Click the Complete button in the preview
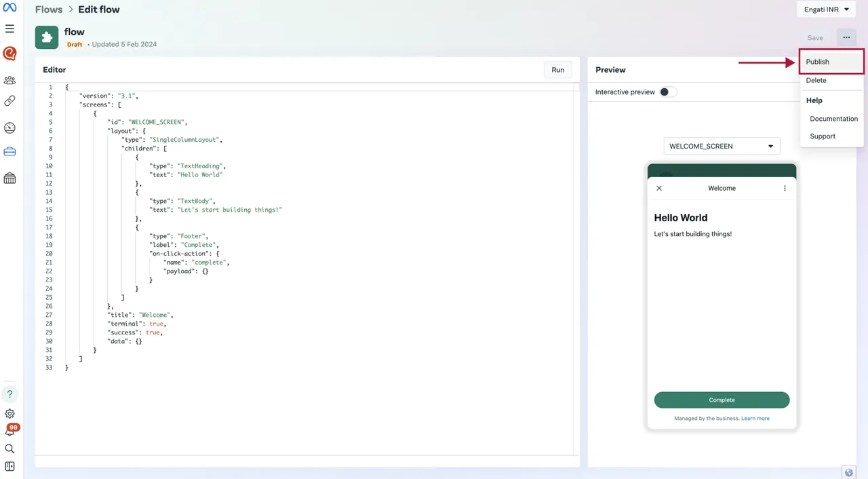 722,400
